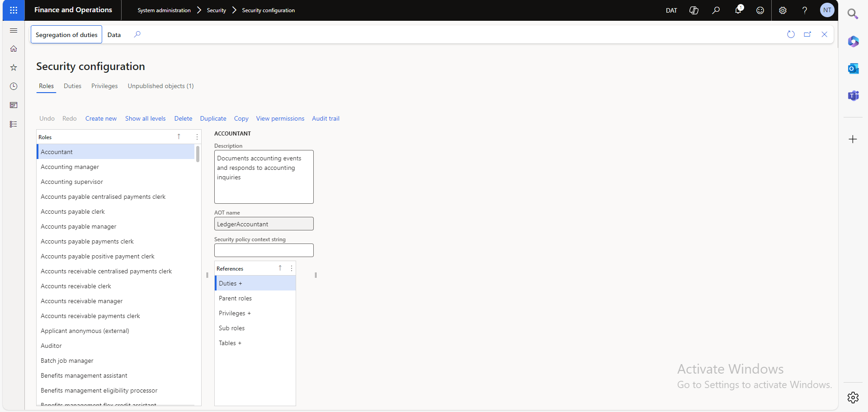The width and height of the screenshot is (868, 412).
Task: Click the Roles list vertical scrollbar
Action: coord(198,154)
